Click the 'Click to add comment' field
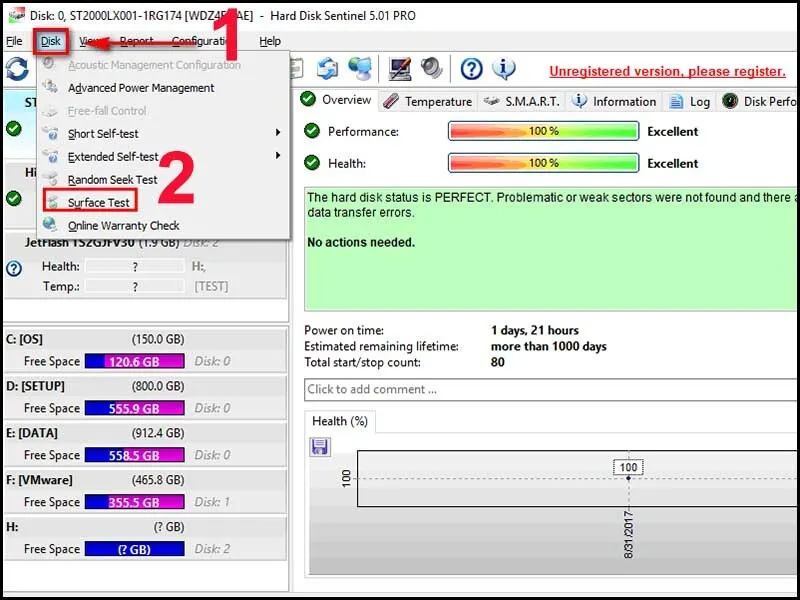The width and height of the screenshot is (800, 600). click(552, 389)
